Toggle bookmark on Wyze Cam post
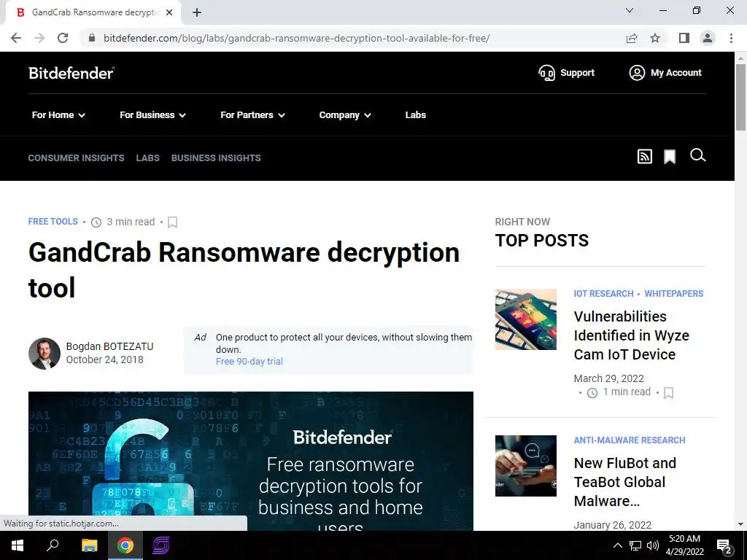 (668, 393)
